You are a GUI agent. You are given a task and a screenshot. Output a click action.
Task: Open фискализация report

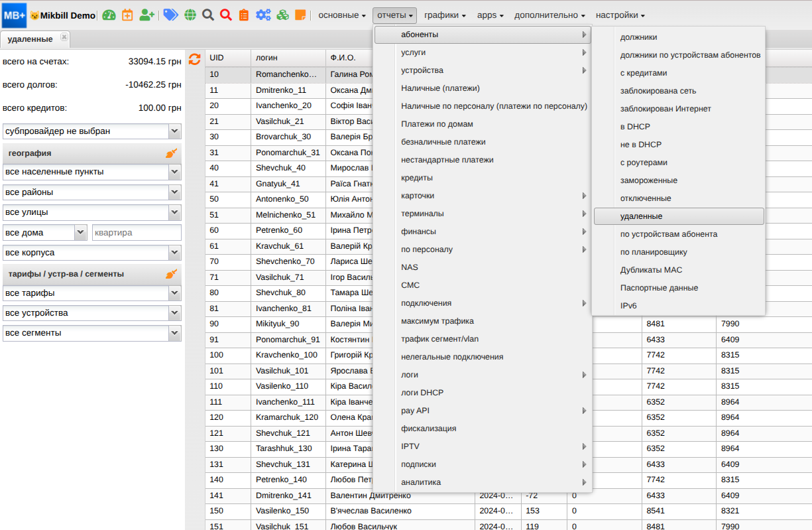point(483,429)
